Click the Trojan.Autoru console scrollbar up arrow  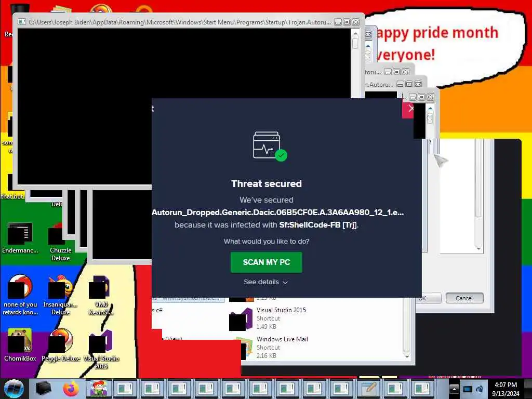(355, 34)
